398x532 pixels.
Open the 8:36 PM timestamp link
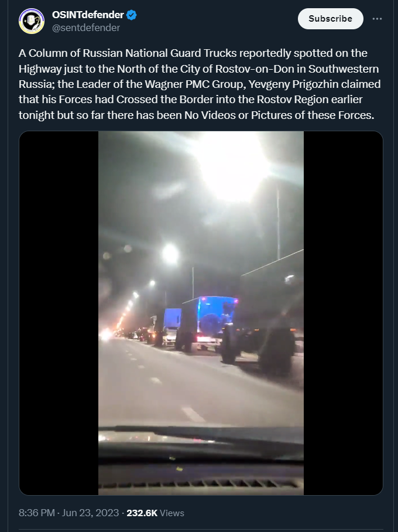(x=37, y=513)
